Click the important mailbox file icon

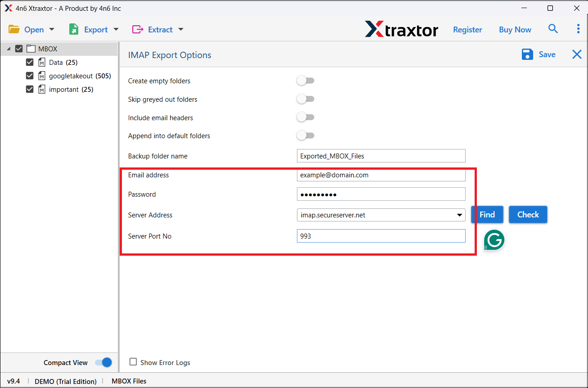click(42, 89)
